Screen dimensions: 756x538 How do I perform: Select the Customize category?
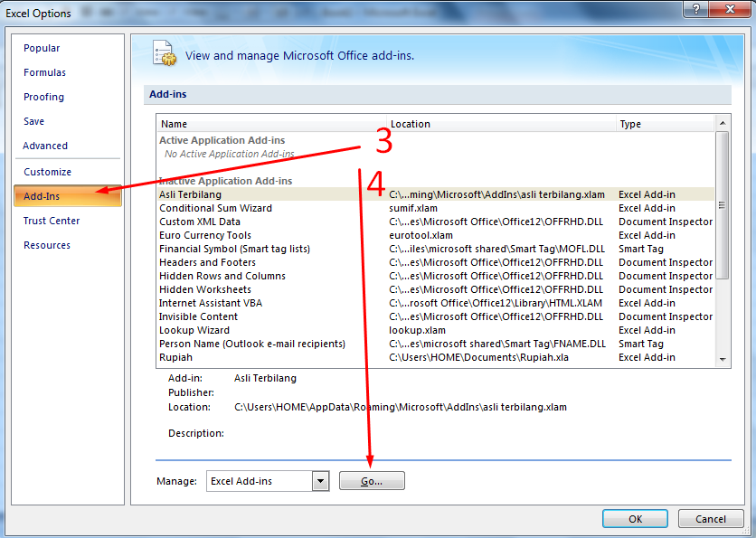(x=47, y=172)
